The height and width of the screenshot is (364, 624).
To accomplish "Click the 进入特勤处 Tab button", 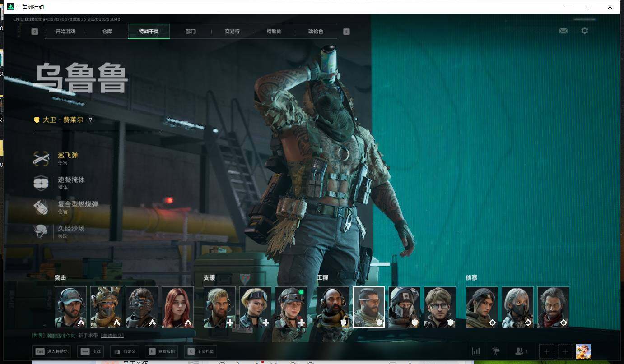I will (x=51, y=351).
